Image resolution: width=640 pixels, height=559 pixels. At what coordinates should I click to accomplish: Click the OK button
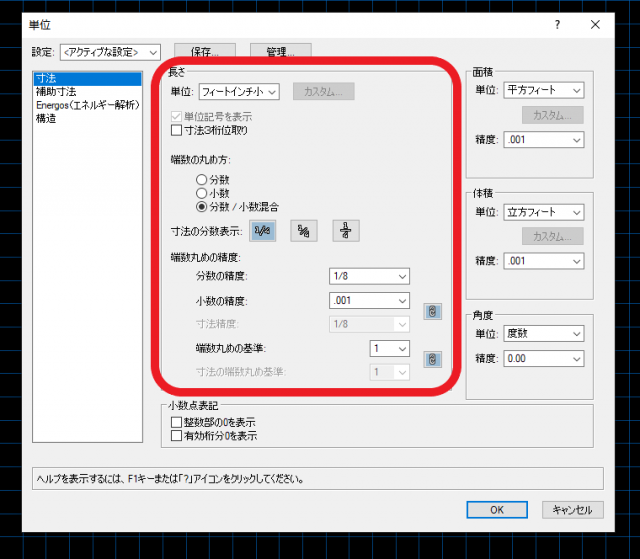496,510
